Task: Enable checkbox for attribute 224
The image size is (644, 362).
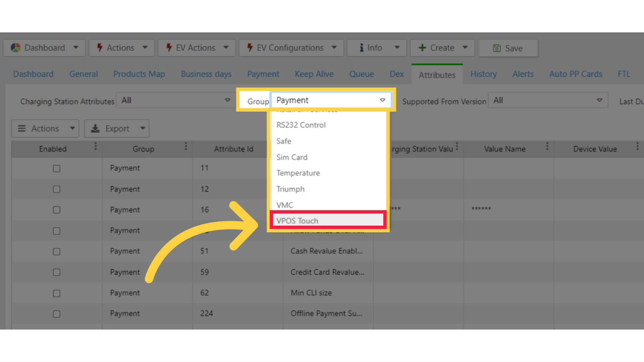Action: click(x=57, y=314)
